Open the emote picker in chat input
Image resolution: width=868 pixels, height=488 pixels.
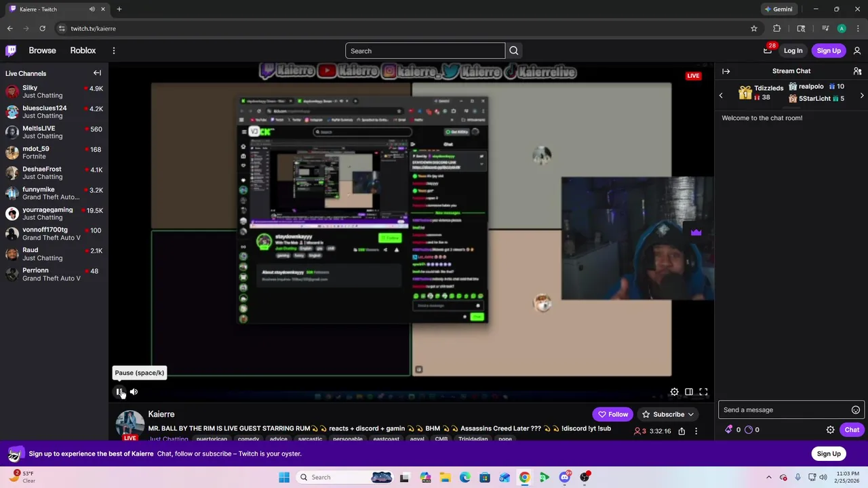point(856,410)
